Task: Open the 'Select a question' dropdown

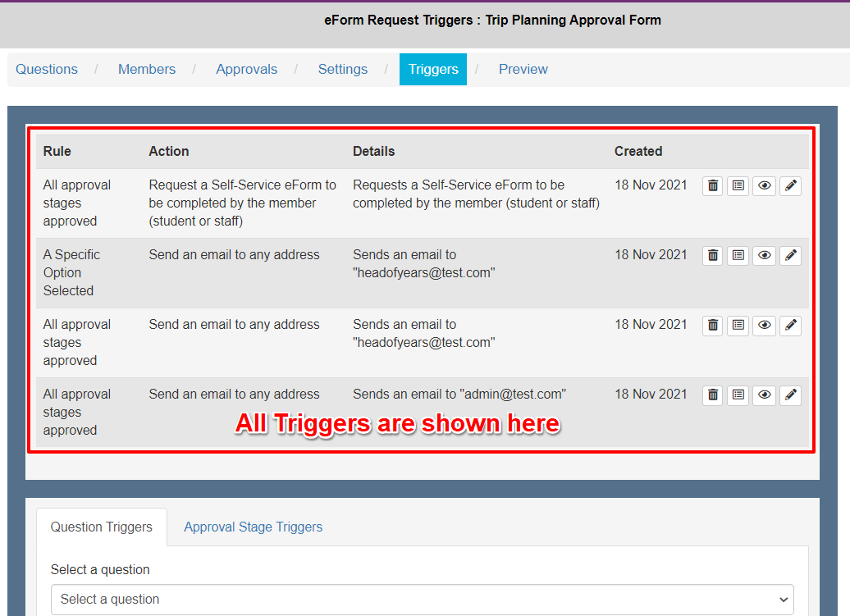Action: (422, 600)
